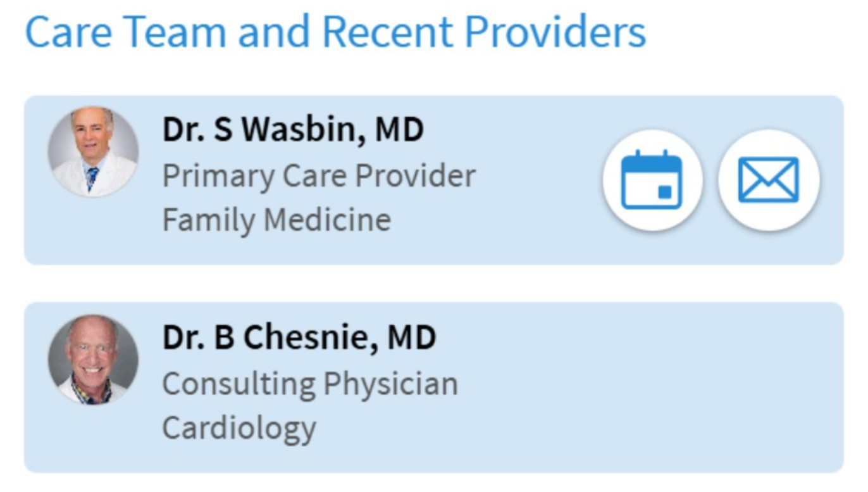Click the Dr. S Wasbin, MD name

point(293,130)
